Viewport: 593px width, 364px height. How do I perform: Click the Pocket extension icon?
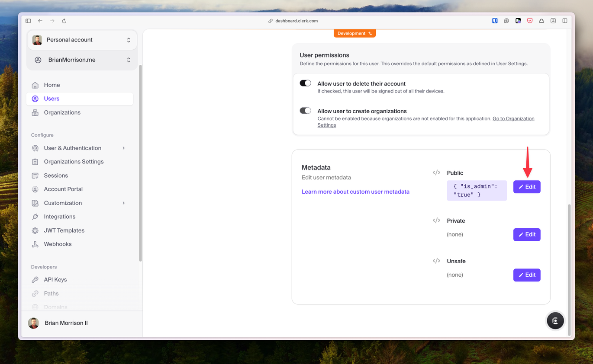[x=530, y=21]
